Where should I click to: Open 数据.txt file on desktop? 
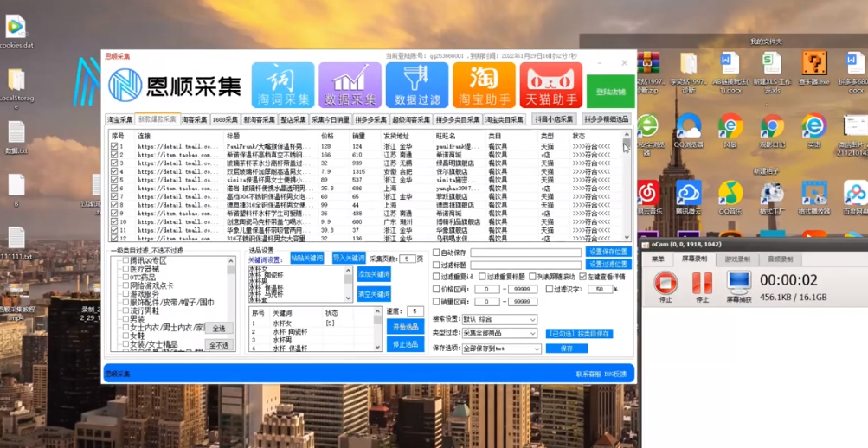point(16,138)
